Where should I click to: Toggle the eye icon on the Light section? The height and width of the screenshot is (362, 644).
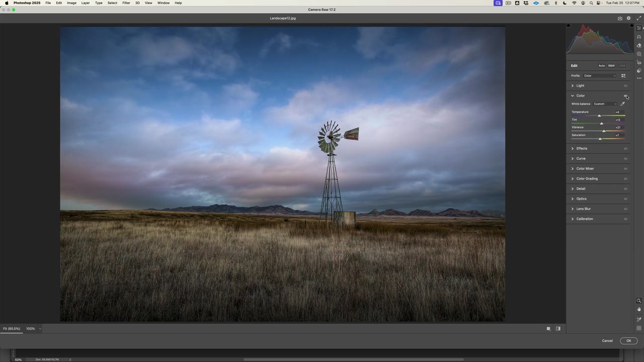click(x=626, y=85)
